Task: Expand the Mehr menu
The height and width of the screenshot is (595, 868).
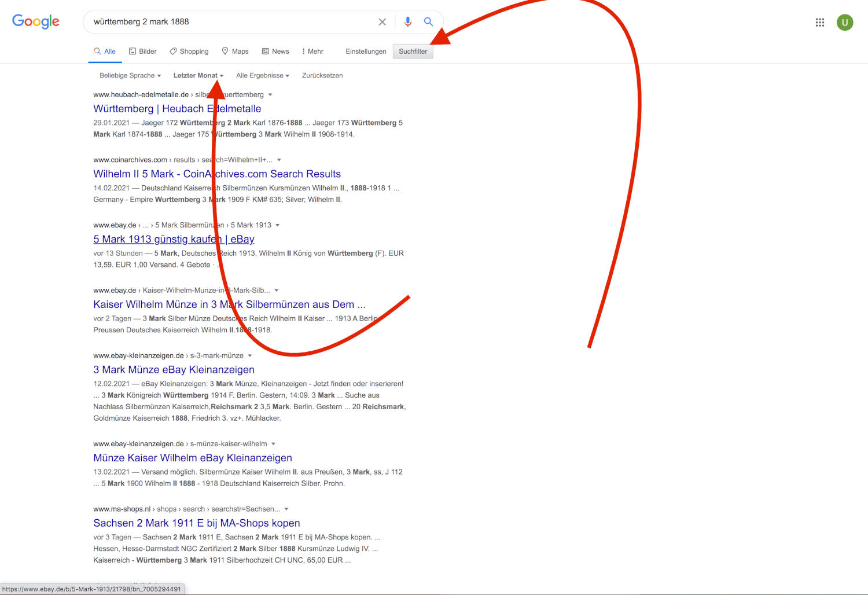Action: (x=312, y=52)
